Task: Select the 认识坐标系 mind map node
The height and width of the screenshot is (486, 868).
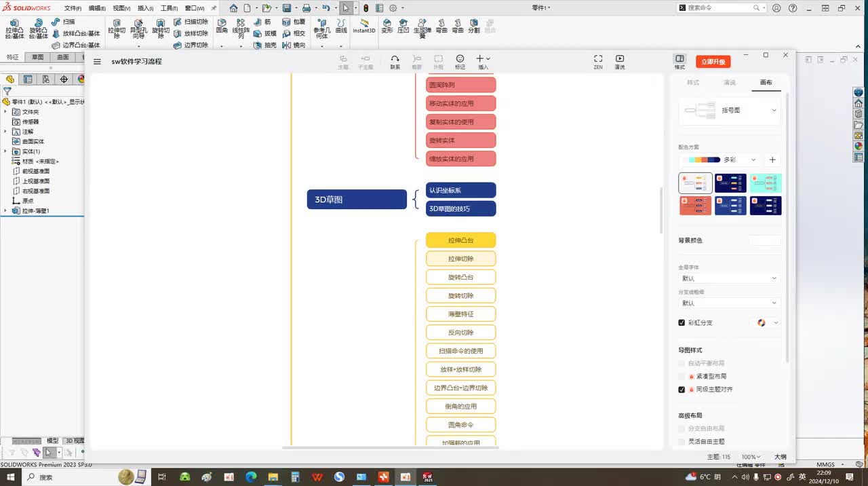Action: point(461,190)
